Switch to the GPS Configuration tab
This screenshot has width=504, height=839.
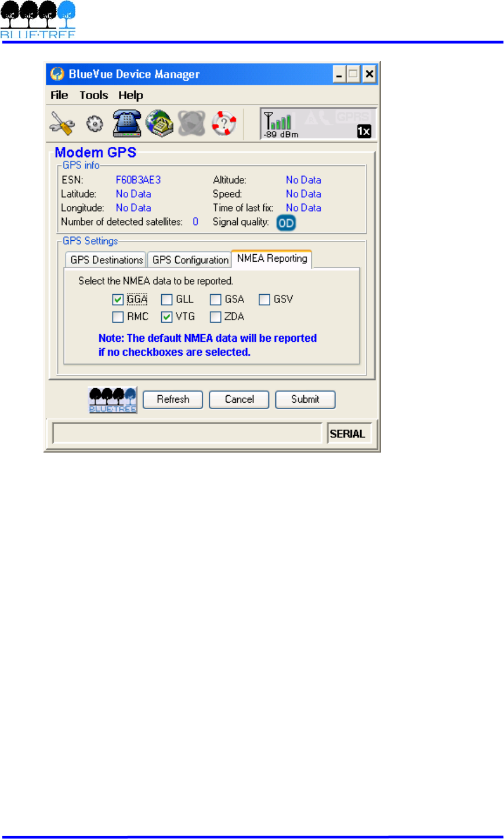click(190, 260)
